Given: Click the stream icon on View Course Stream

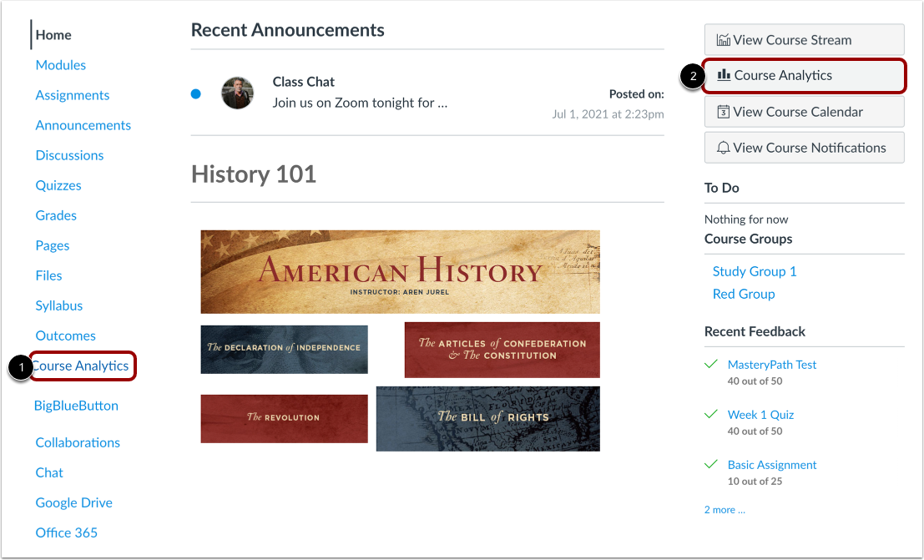Looking at the screenshot, I should (x=725, y=39).
